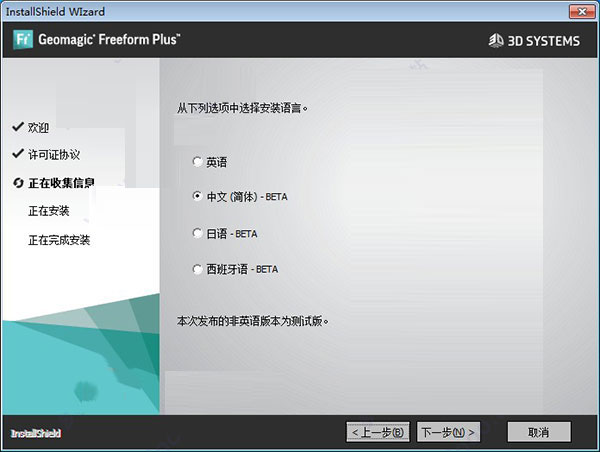Image resolution: width=600 pixels, height=452 pixels.
Task: Click the Fr Geomagic Freeform logo icon
Action: click(x=23, y=40)
